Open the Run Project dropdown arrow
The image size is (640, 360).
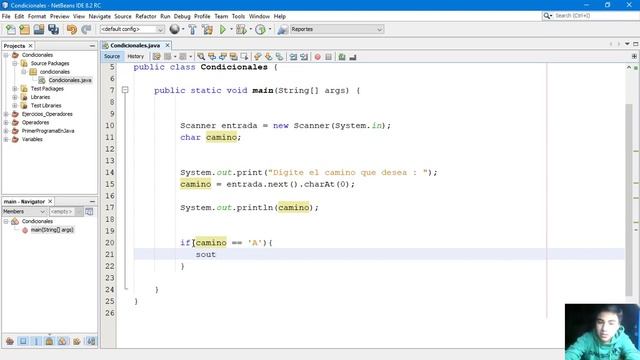click(231, 29)
